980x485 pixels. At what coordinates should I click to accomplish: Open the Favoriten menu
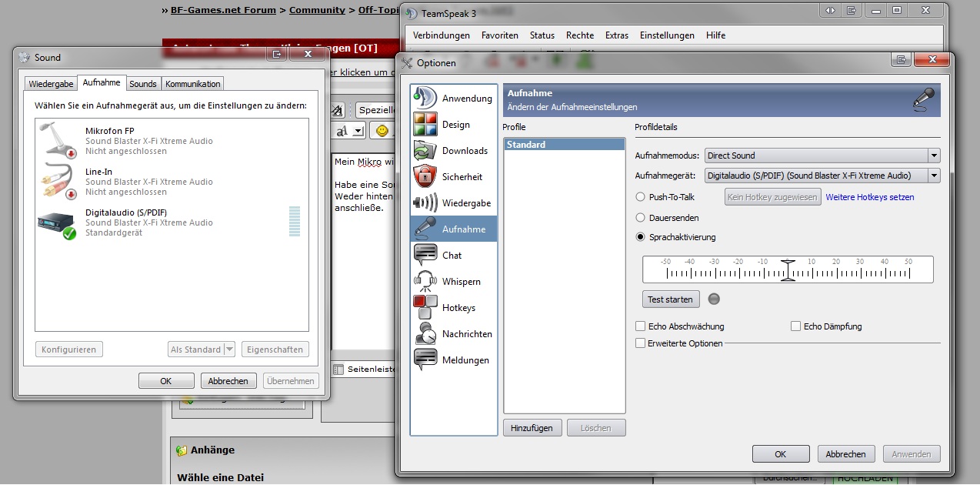(x=500, y=35)
